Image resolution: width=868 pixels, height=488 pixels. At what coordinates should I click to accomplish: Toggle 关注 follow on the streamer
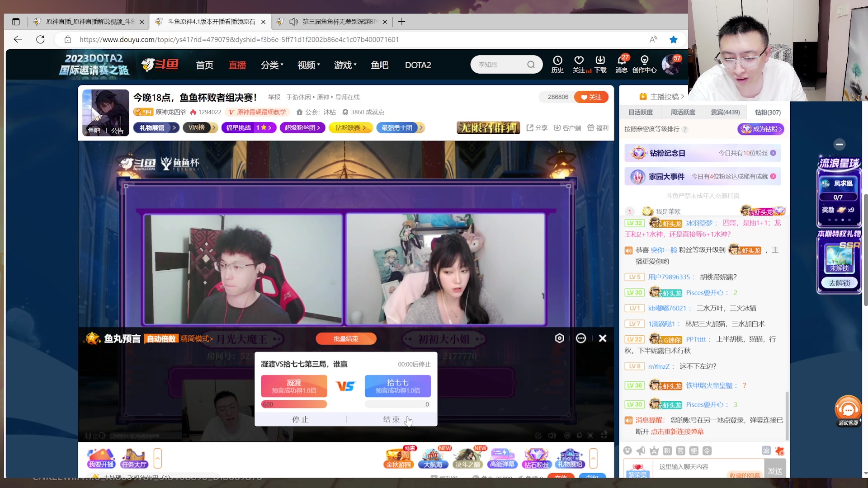(x=591, y=97)
